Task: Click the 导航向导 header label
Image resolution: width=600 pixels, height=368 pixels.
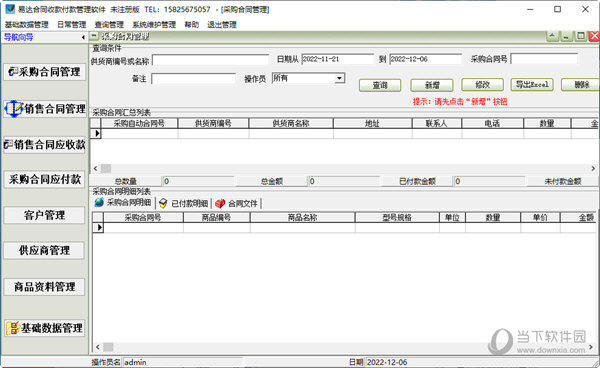Action: point(18,37)
